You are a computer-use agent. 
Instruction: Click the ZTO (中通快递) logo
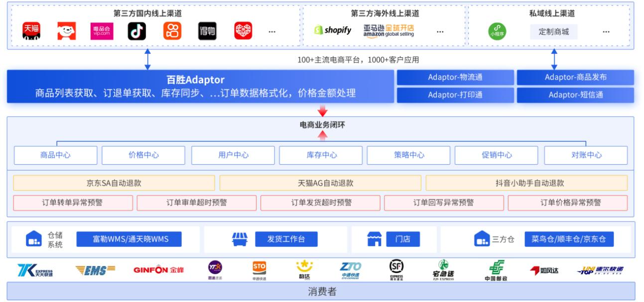(x=350, y=271)
